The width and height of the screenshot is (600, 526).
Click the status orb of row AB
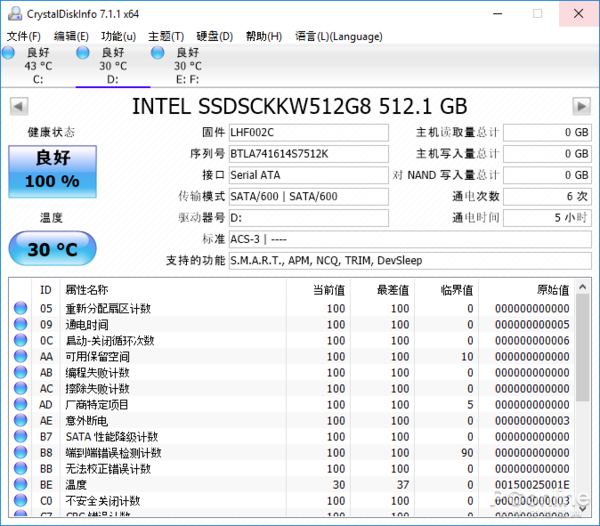pos(21,372)
